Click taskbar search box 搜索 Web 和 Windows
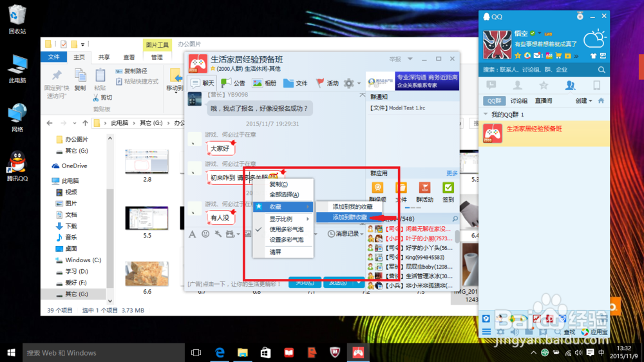The height and width of the screenshot is (362, 644). (104, 352)
